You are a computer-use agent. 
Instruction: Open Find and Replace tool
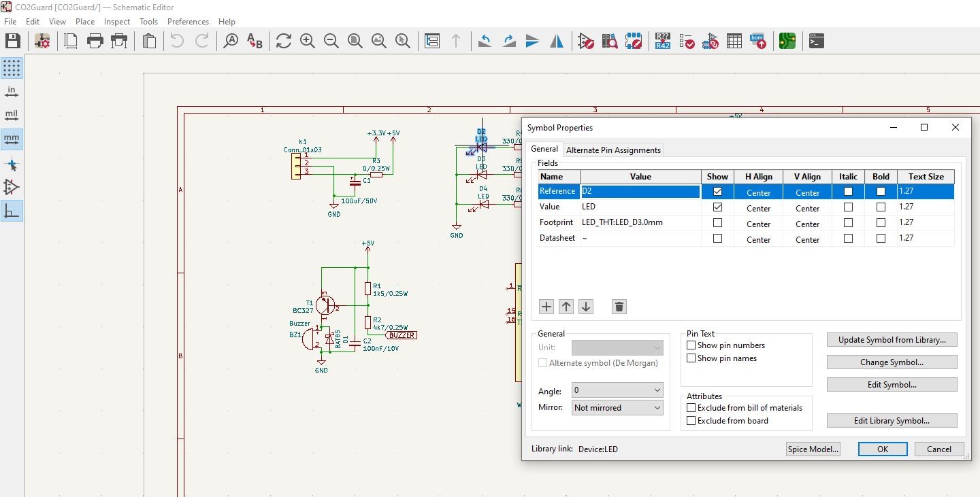pyautogui.click(x=255, y=41)
